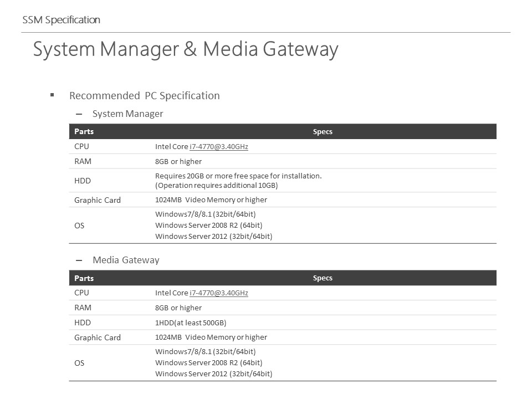Click the Parts header in Media Gateway table
Image resolution: width=532 pixels, height=399 pixels.
84,278
